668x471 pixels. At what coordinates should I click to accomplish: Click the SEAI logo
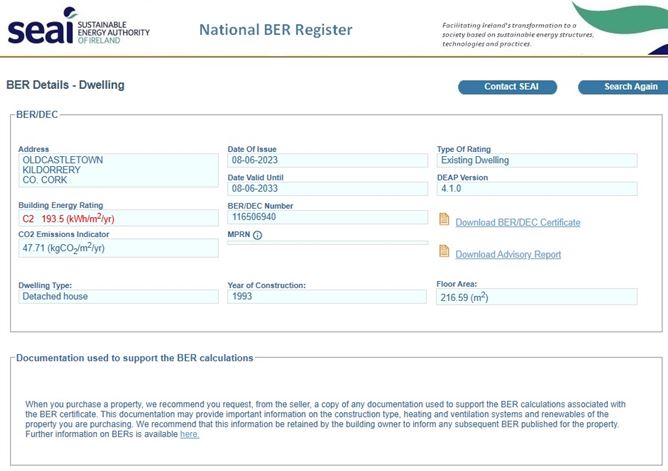[79, 26]
